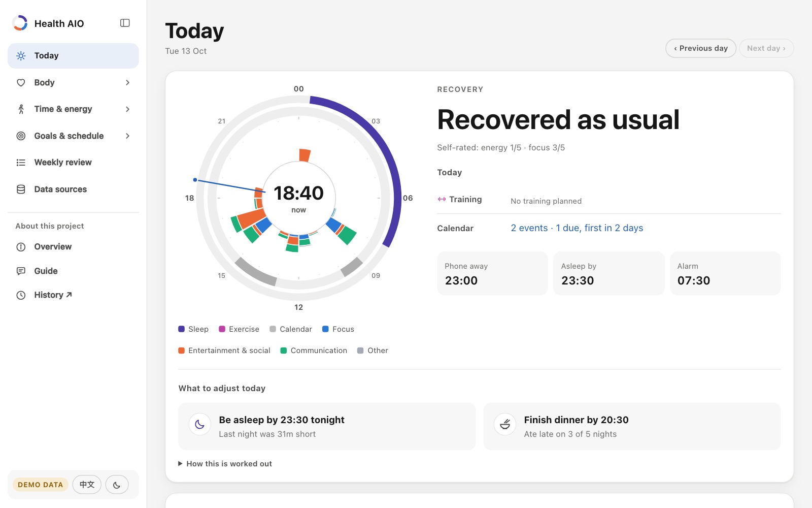Viewport: 812px width, 508px height.
Task: Click the Communication legend color swatch
Action: point(284,351)
